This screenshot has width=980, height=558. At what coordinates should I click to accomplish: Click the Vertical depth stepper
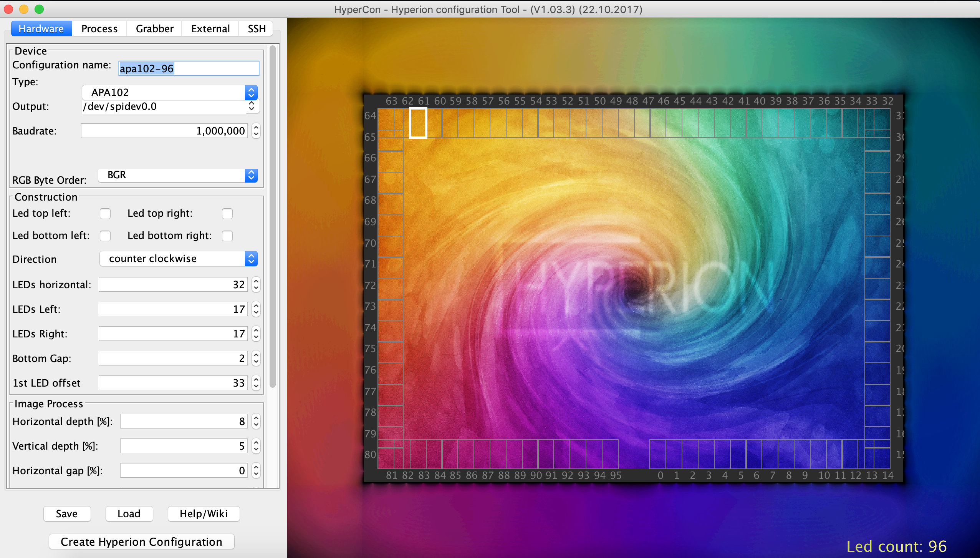(x=256, y=446)
